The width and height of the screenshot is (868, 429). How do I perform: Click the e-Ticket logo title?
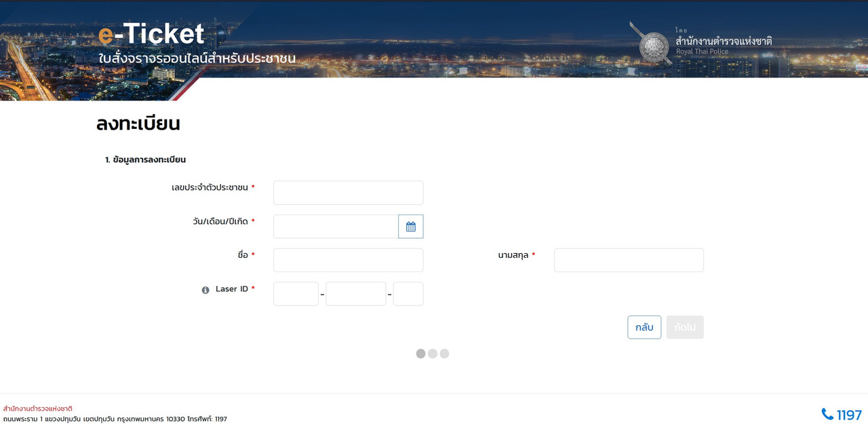(151, 34)
